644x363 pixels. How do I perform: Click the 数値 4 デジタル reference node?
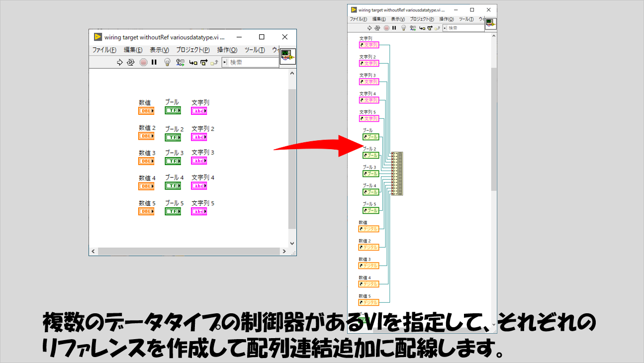pos(368,284)
